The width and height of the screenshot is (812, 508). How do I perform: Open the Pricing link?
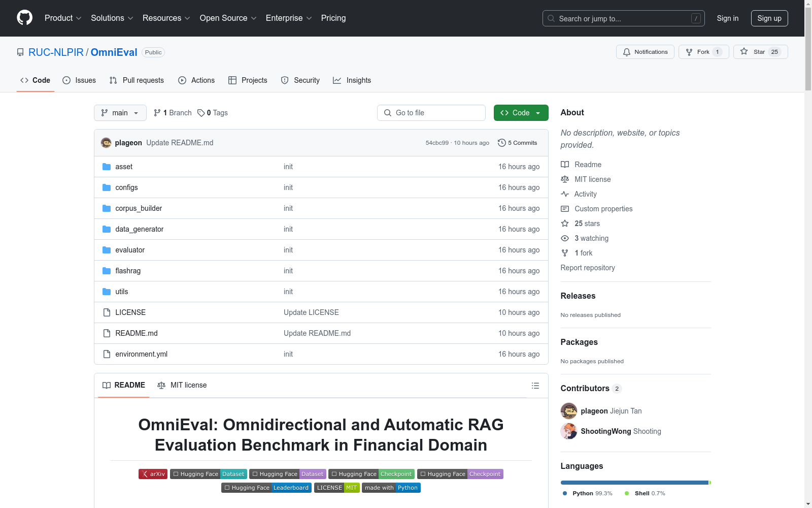(333, 18)
